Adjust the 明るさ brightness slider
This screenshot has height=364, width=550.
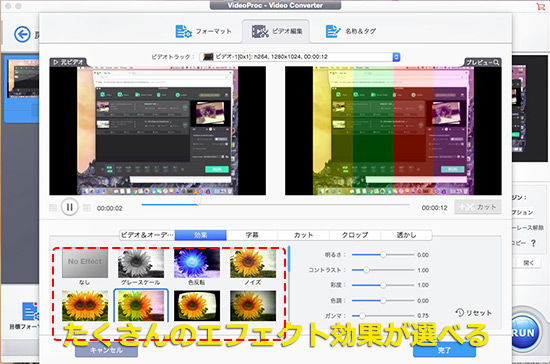pos(383,255)
